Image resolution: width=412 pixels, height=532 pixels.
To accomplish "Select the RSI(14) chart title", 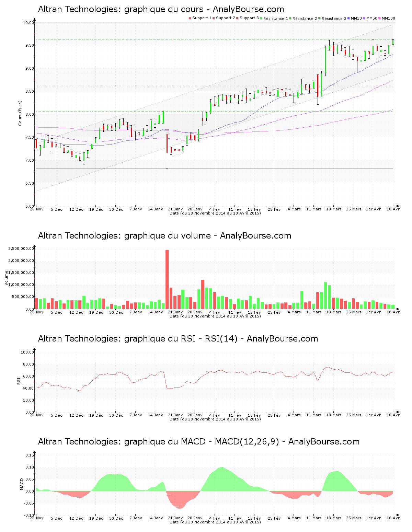I will tap(178, 339).
